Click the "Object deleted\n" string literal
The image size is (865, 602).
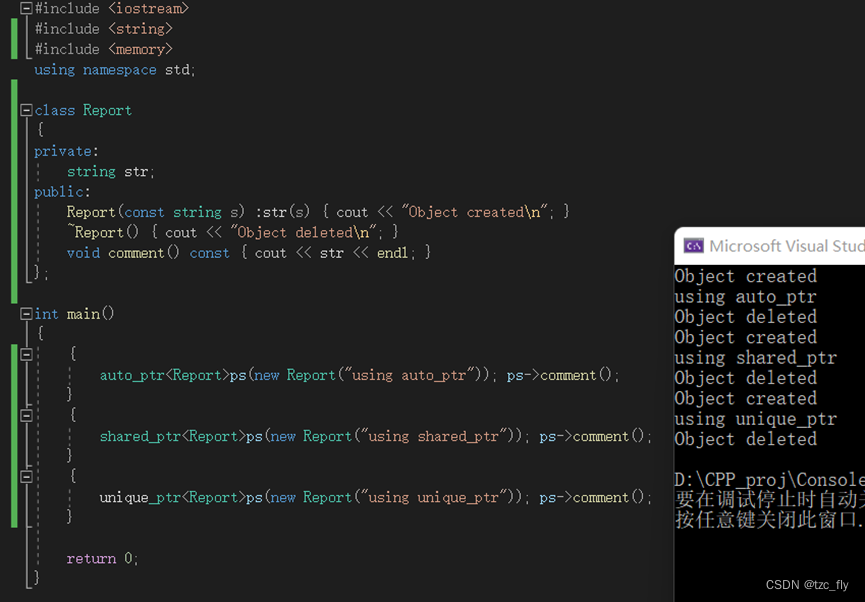[x=304, y=232]
